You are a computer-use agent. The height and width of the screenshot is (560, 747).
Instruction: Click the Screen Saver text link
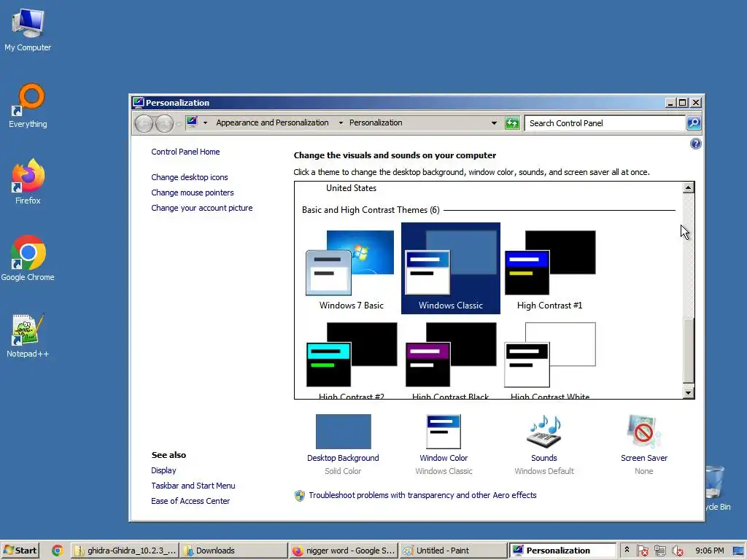(x=644, y=458)
